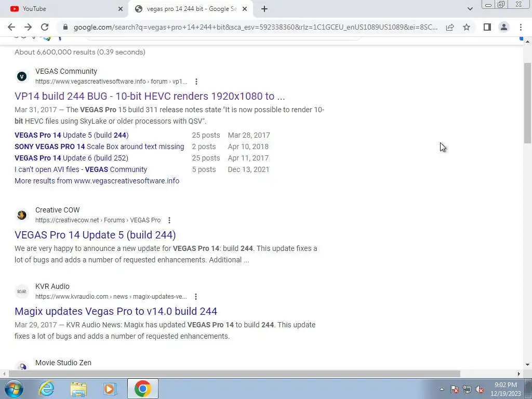
Task: Open VEGAS Pro 14 Update 6 (build 252) sitelink
Action: [71, 158]
